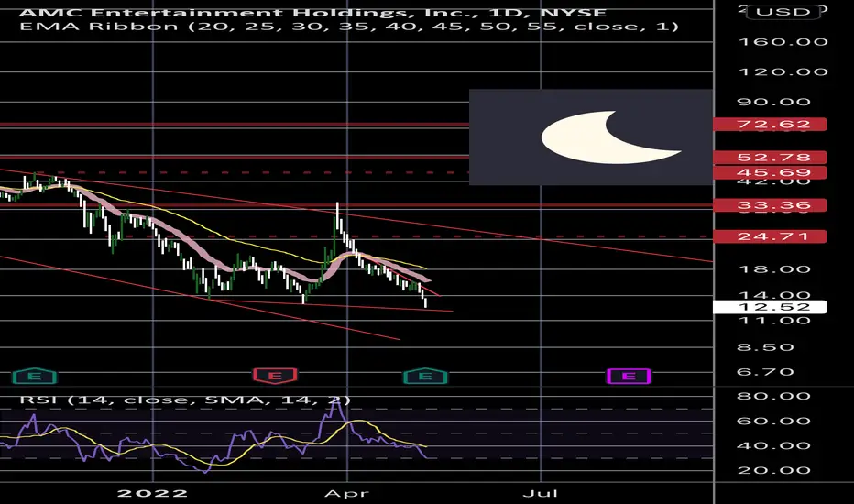Click the teal earnings E marker at far left
The height and width of the screenshot is (504, 854).
click(x=34, y=376)
